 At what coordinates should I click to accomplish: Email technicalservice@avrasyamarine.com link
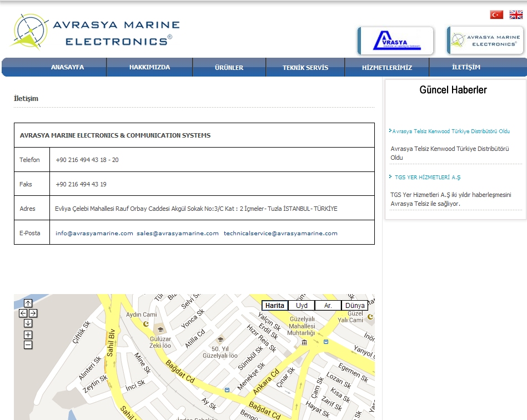[x=280, y=234]
